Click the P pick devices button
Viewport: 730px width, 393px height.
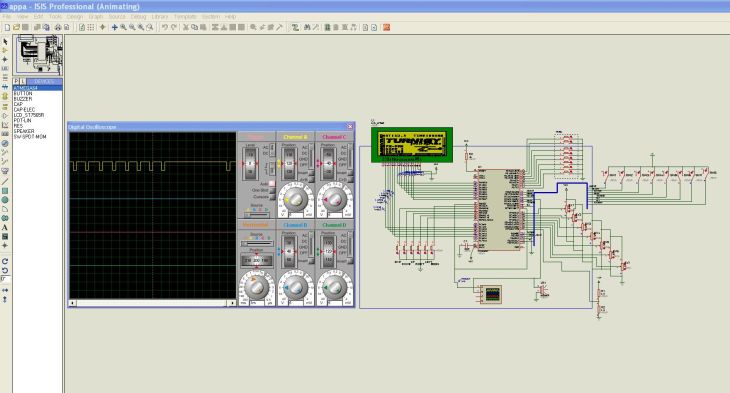[x=16, y=81]
